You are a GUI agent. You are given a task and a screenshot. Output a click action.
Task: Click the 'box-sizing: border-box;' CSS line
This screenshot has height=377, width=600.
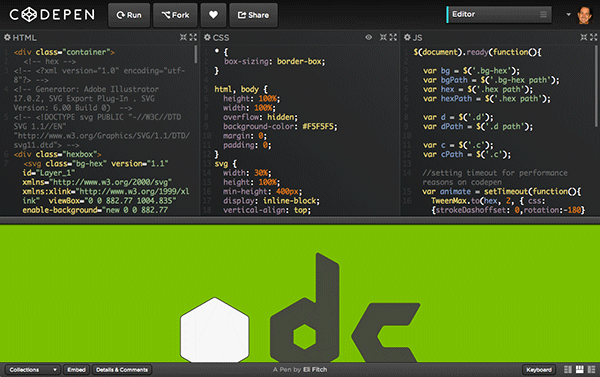pos(274,61)
